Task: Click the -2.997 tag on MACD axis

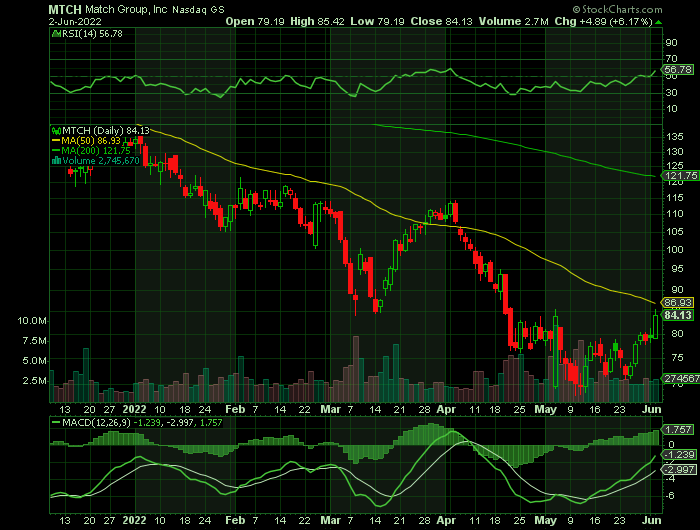Action: 680,470
